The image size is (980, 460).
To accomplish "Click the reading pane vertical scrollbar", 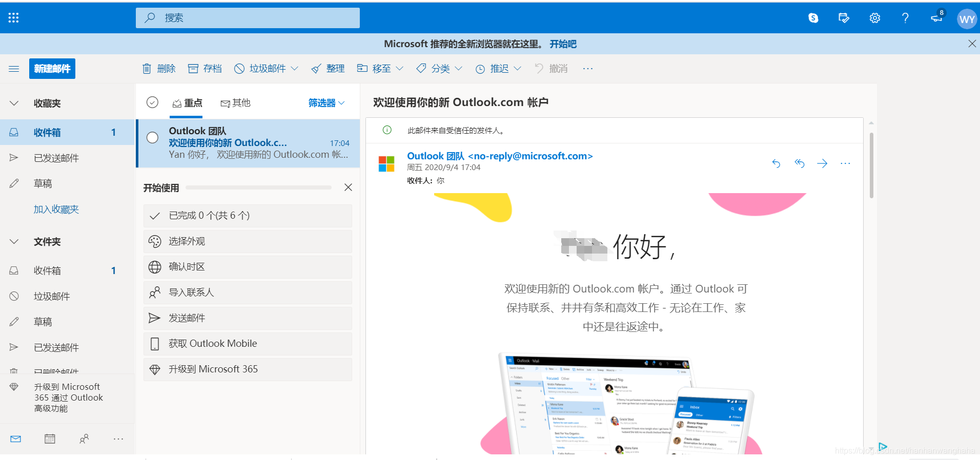I will 871,165.
